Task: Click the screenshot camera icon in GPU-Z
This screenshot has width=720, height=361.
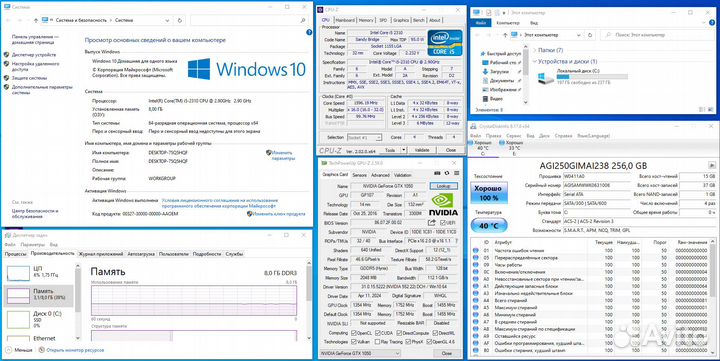Action: (x=438, y=173)
